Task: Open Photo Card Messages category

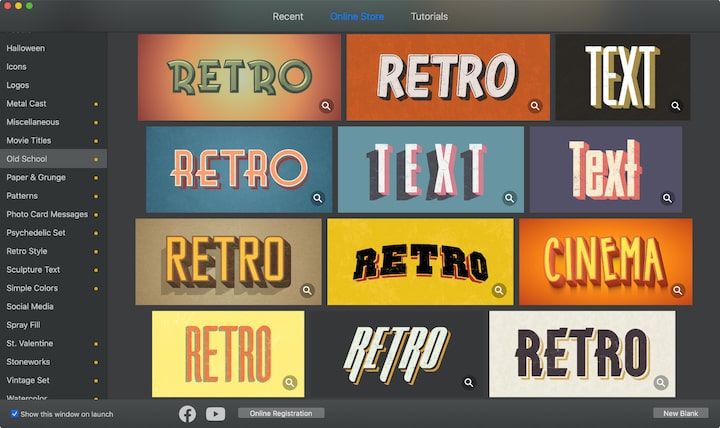Action: (x=53, y=214)
